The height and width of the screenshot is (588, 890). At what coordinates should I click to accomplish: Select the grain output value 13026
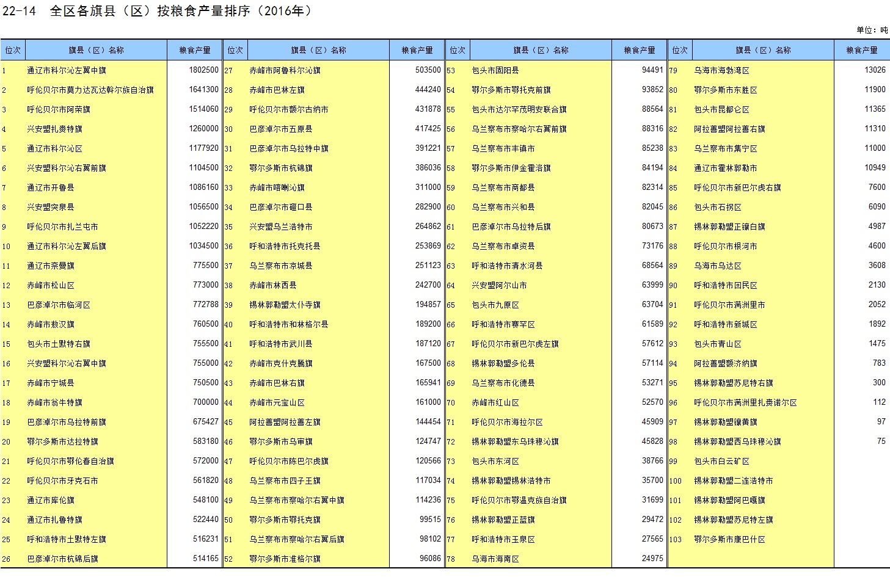pyautogui.click(x=875, y=70)
